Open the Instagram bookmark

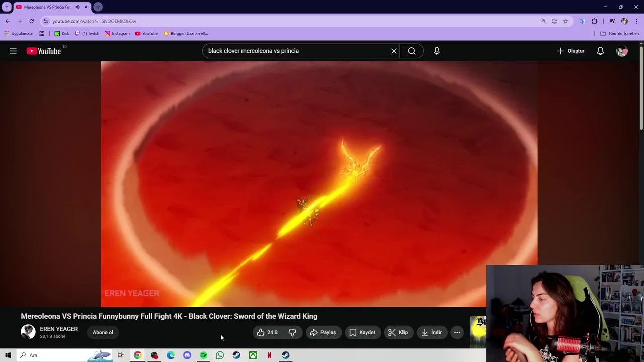[117, 34]
